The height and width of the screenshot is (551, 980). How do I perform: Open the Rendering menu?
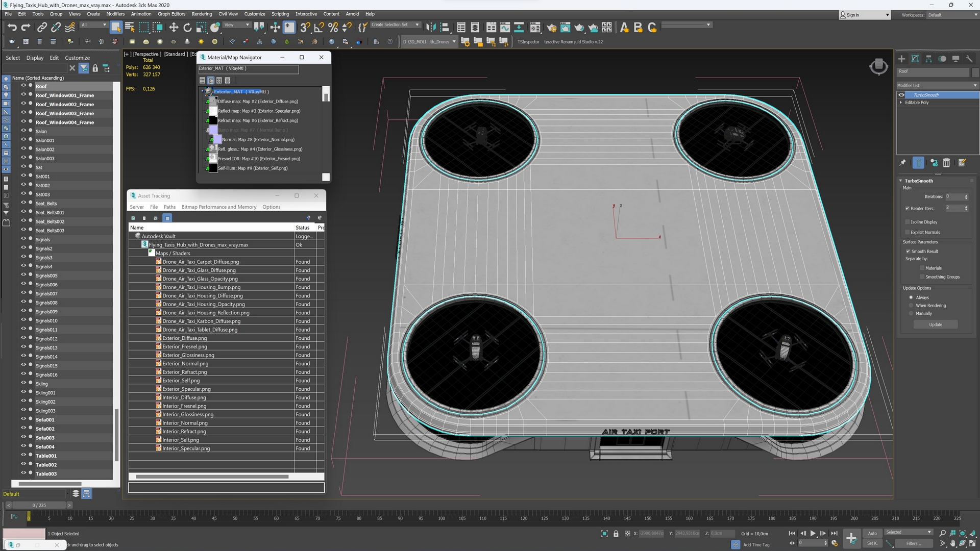coord(202,14)
